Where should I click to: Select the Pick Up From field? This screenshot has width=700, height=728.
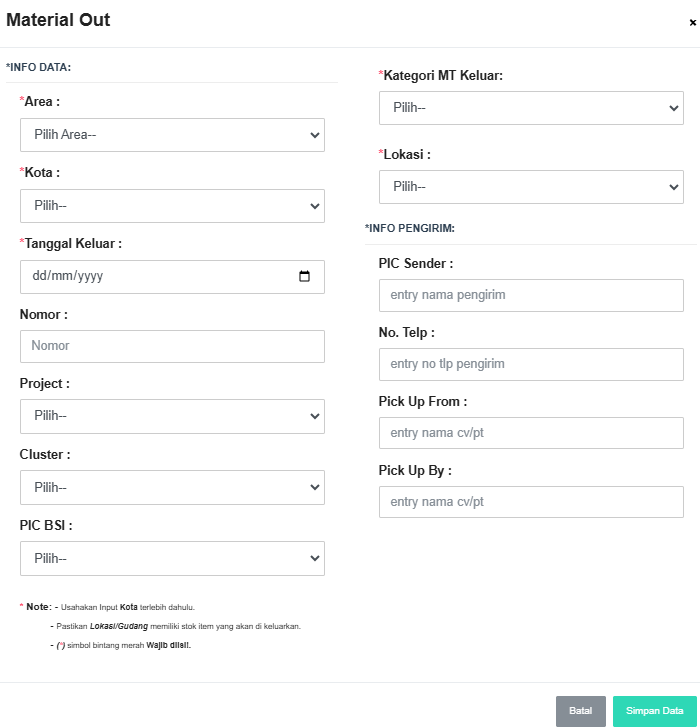click(x=531, y=433)
